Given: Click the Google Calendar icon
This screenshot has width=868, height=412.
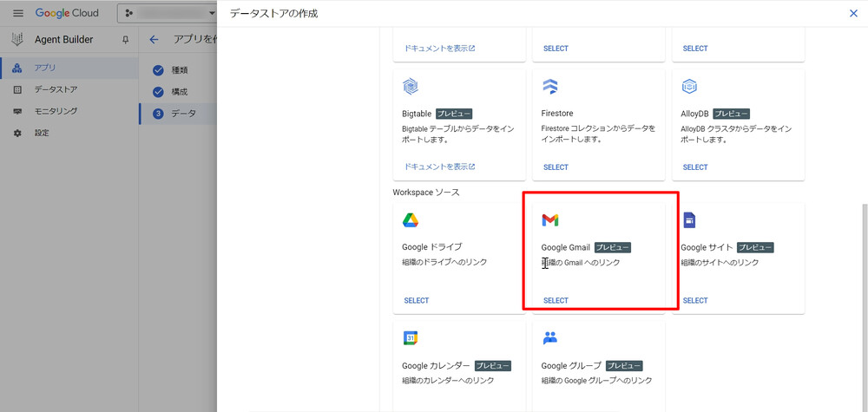Looking at the screenshot, I should pyautogui.click(x=411, y=338).
